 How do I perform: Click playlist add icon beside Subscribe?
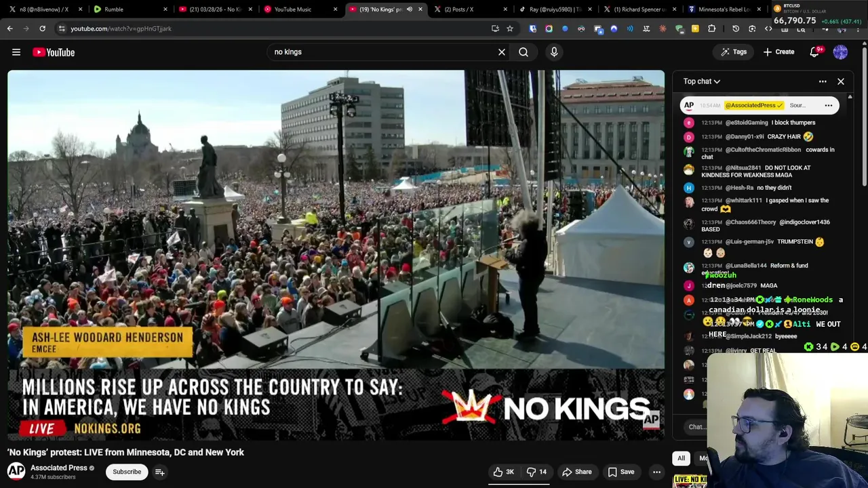coord(160,472)
